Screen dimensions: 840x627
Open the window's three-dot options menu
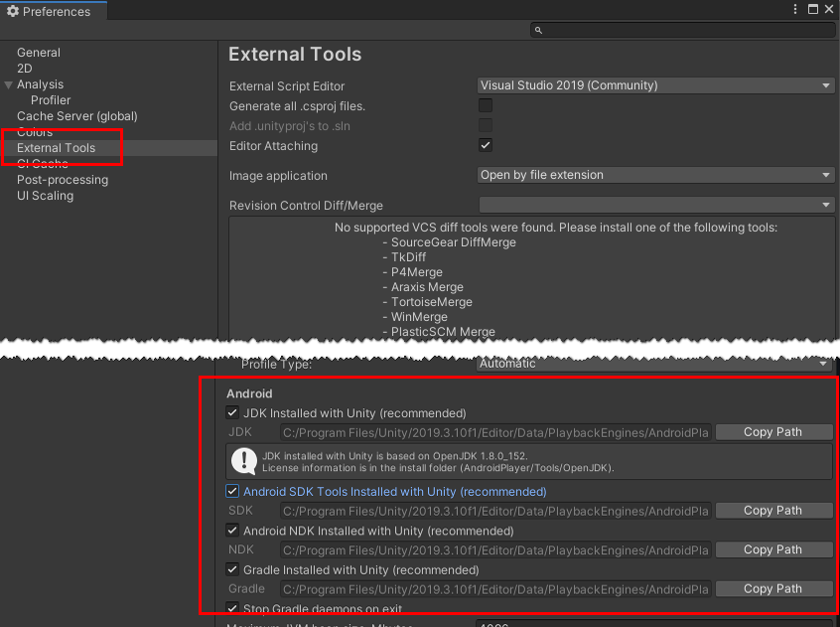[x=794, y=10]
